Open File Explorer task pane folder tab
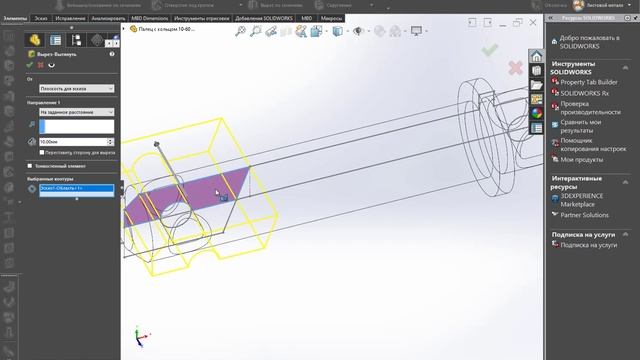The height and width of the screenshot is (360, 640). pos(536,84)
